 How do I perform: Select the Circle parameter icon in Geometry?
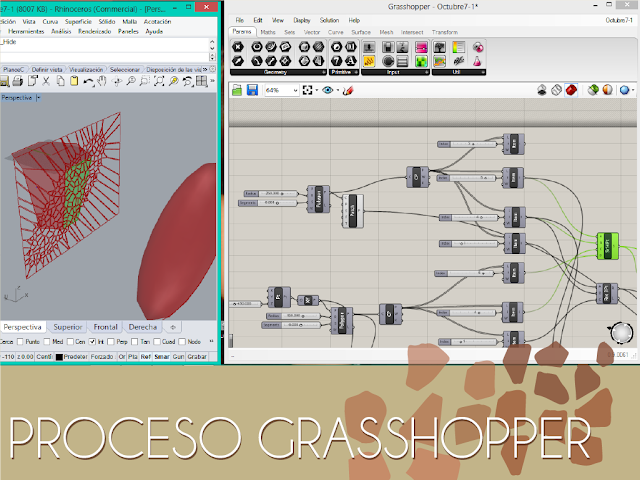pos(257,47)
